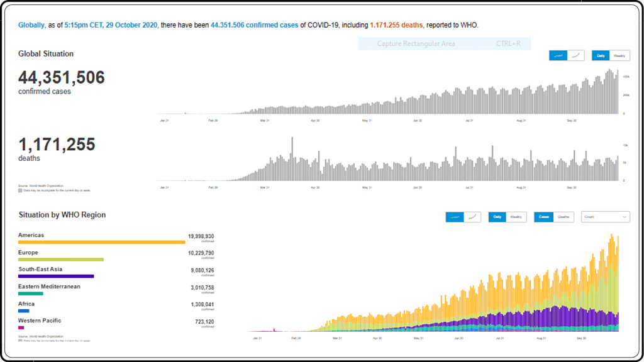The image size is (644, 362).
Task: Click the Count dropdown chevron arrow
Action: (625, 217)
